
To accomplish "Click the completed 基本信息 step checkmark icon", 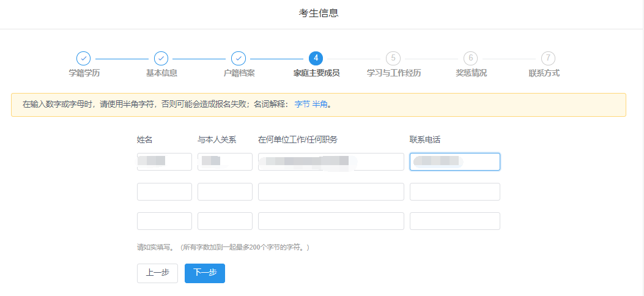I will point(161,58).
